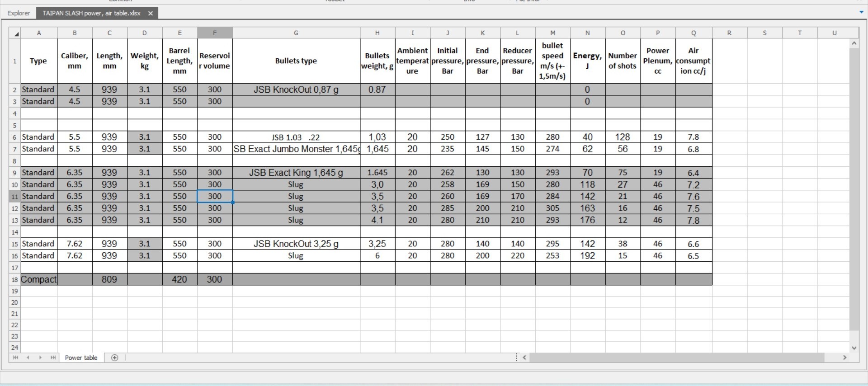Select column F header
Image resolution: width=868 pixels, height=386 pixels.
[x=215, y=33]
